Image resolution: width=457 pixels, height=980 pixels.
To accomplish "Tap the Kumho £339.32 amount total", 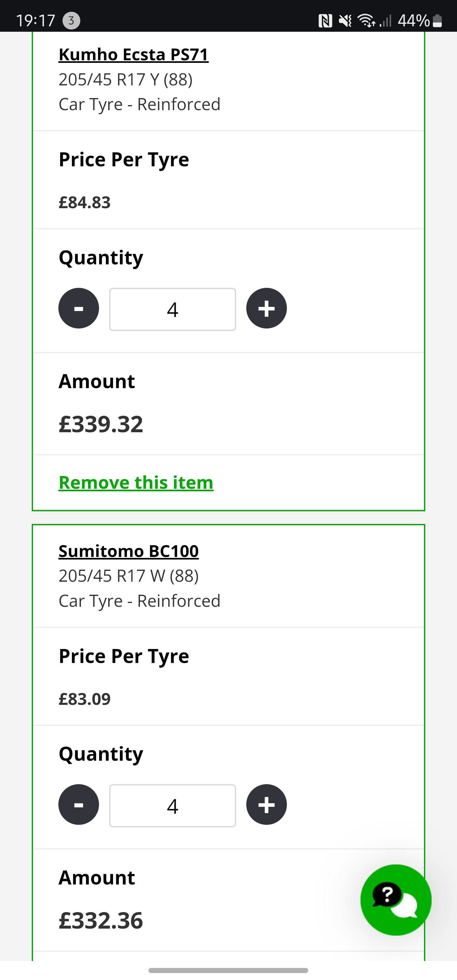I will (101, 424).
